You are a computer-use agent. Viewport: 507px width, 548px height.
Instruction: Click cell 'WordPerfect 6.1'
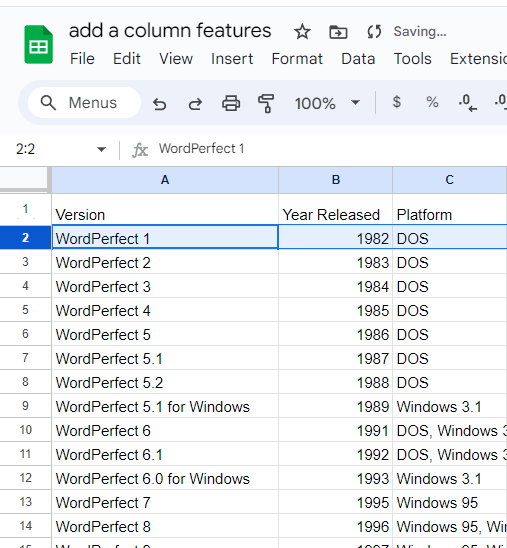(x=165, y=454)
